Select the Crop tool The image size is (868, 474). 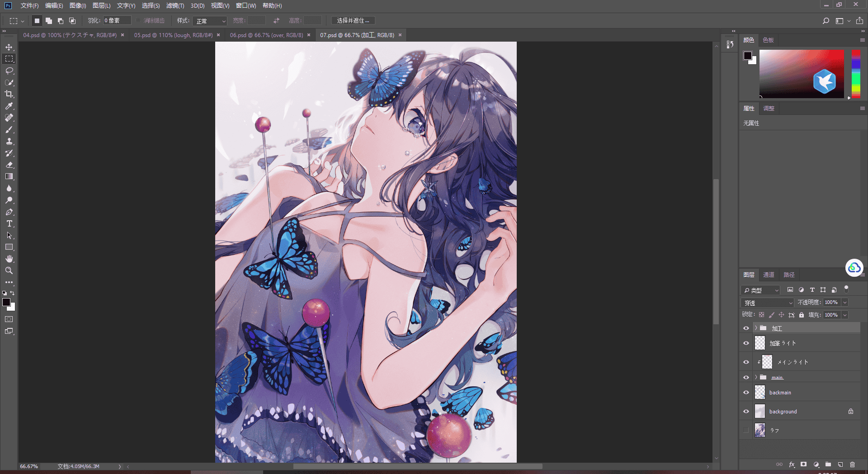click(9, 94)
